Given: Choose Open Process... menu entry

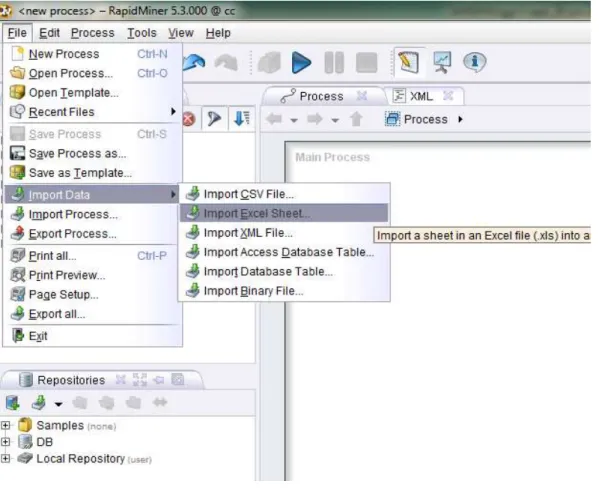Looking at the screenshot, I should click(x=92, y=73).
